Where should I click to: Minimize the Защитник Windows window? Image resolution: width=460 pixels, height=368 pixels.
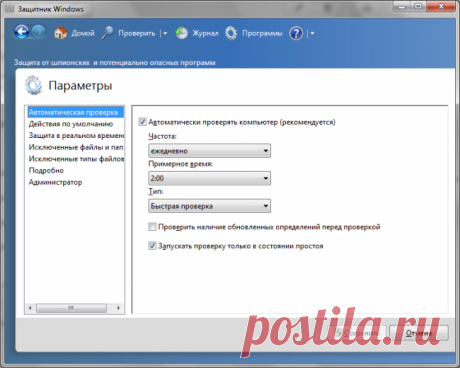pos(402,6)
